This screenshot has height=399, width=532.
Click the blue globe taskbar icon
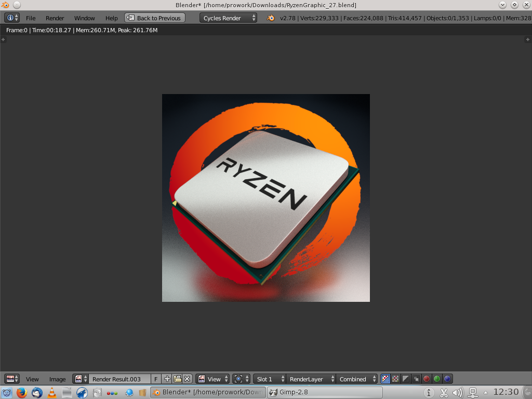point(129,393)
